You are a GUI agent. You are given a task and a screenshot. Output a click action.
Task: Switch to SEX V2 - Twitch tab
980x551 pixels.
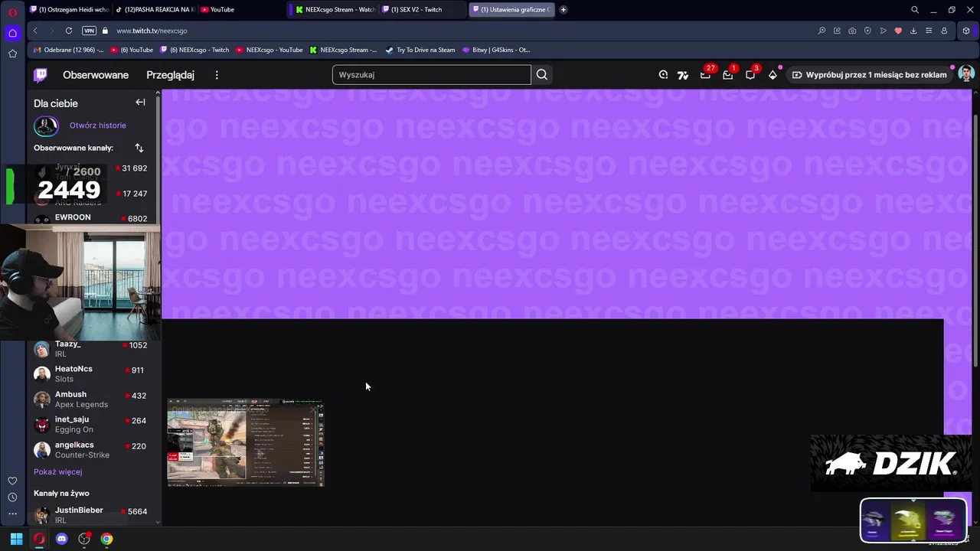[x=421, y=9]
